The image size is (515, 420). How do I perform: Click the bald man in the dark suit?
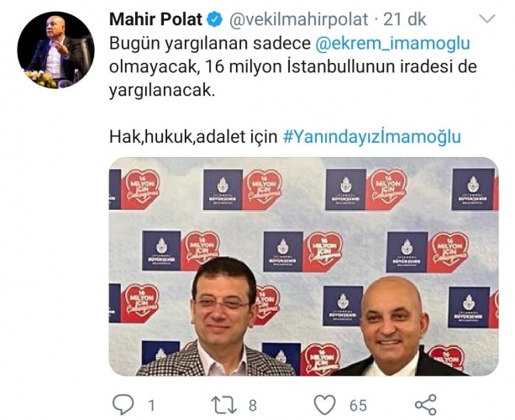pos(397,327)
